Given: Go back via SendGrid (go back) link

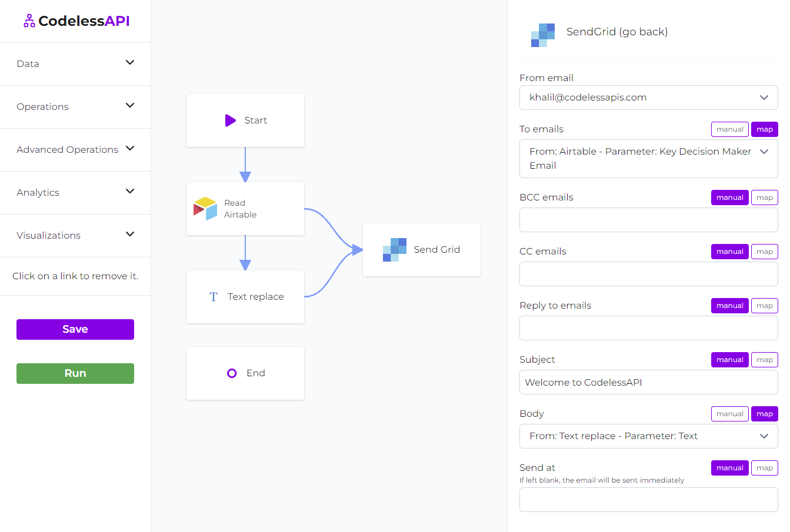Looking at the screenshot, I should tap(617, 32).
